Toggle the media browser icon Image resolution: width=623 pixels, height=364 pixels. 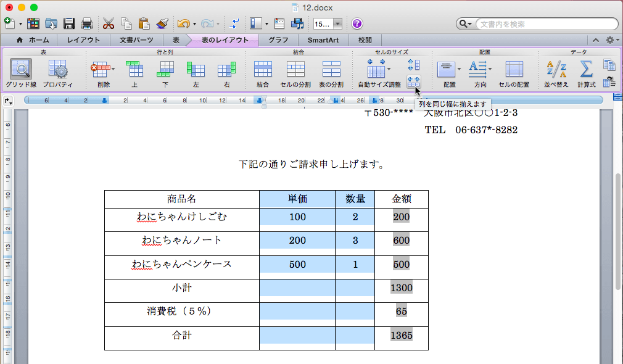pyautogui.click(x=297, y=24)
